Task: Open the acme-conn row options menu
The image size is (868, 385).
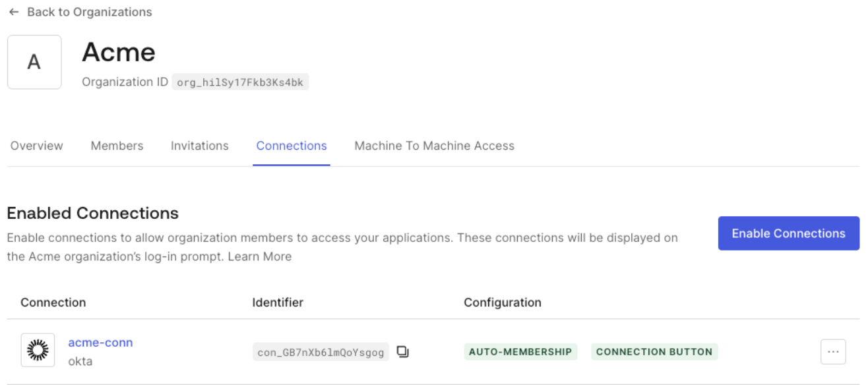Action: pyautogui.click(x=832, y=352)
